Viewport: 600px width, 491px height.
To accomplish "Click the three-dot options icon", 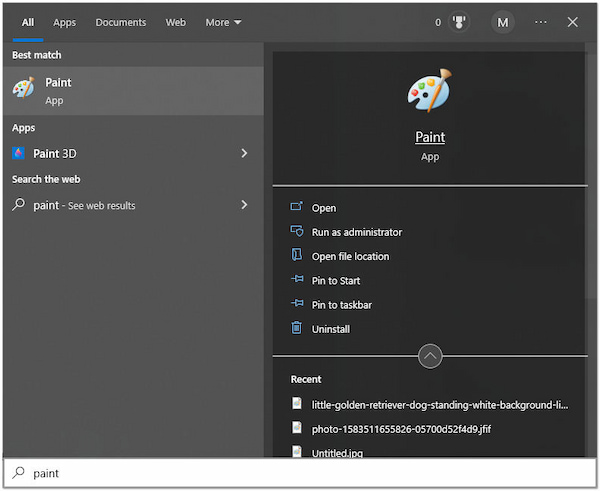I will point(541,22).
